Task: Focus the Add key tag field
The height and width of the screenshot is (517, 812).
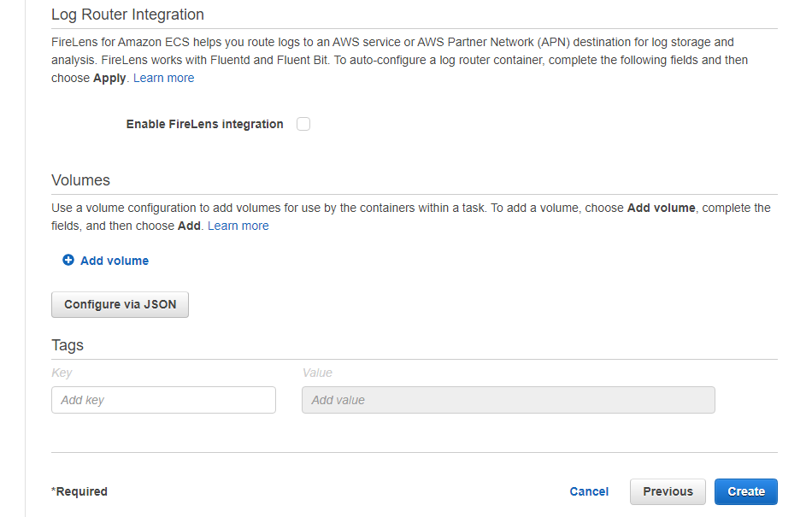Action: 163,400
